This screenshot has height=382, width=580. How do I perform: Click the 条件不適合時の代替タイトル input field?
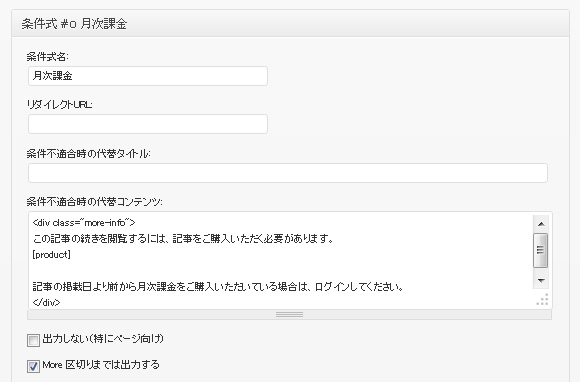point(288,173)
